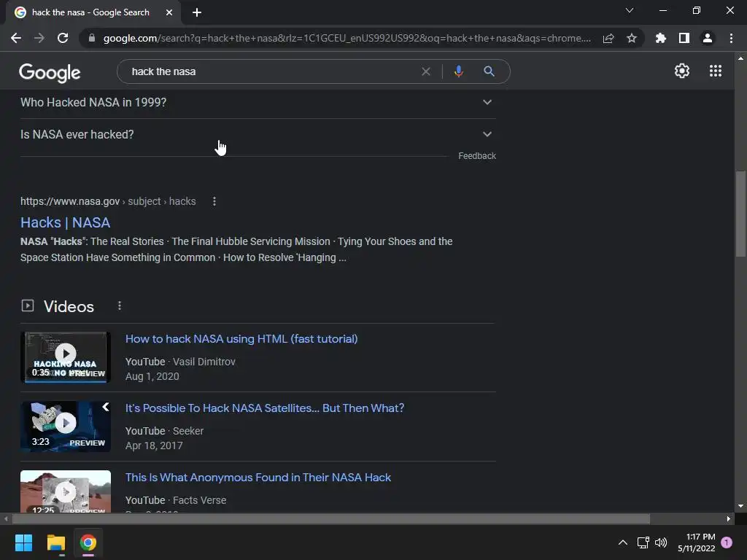The width and height of the screenshot is (747, 560).
Task: Click the www.nasa.gov subject hacks URL
Action: tap(108, 201)
